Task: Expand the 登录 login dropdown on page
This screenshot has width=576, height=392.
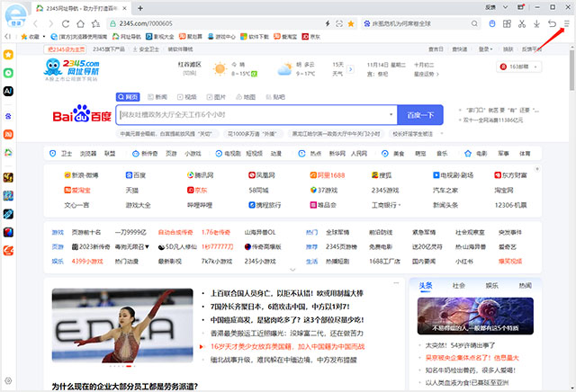Action: pyautogui.click(x=485, y=49)
